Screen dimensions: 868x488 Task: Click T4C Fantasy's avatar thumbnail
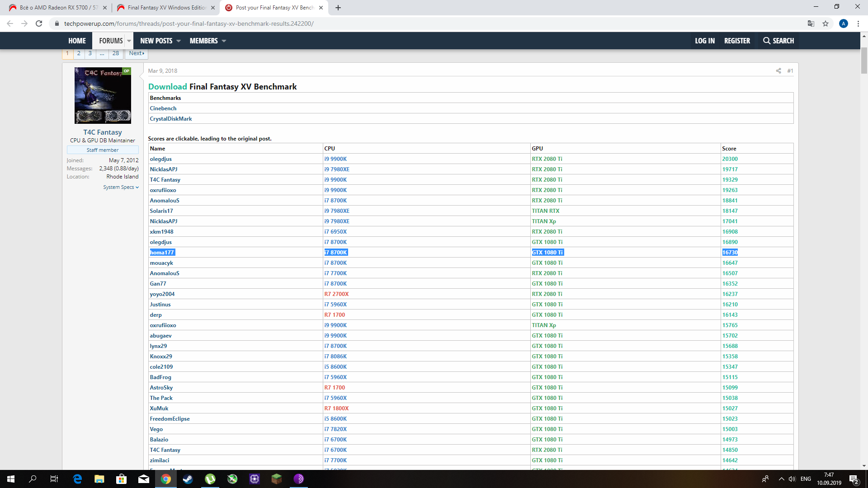(x=103, y=95)
